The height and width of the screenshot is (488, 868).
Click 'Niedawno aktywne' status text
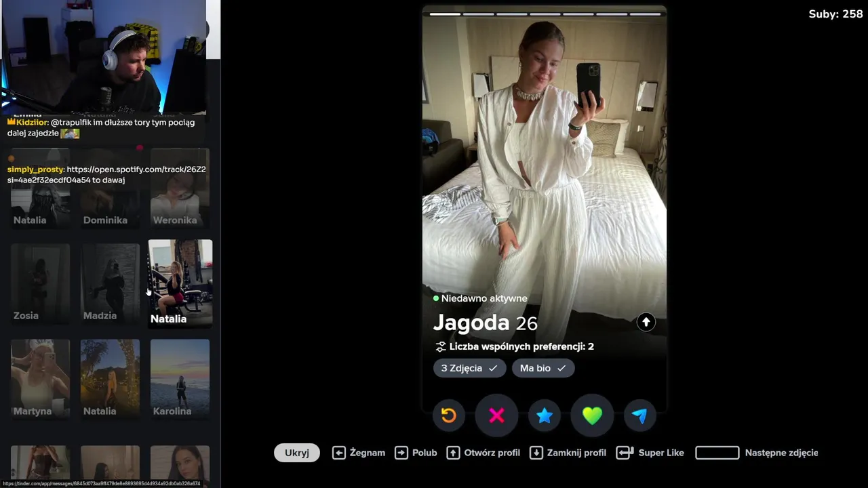[x=484, y=298]
